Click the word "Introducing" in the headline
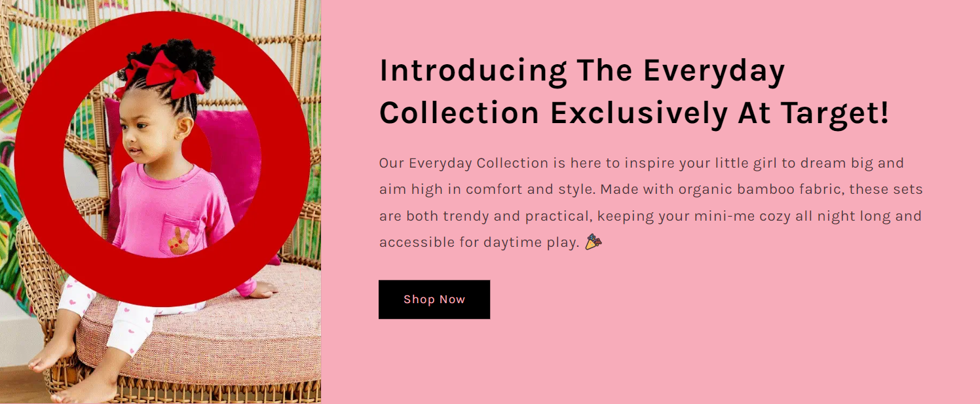The height and width of the screenshot is (404, 980). click(474, 70)
